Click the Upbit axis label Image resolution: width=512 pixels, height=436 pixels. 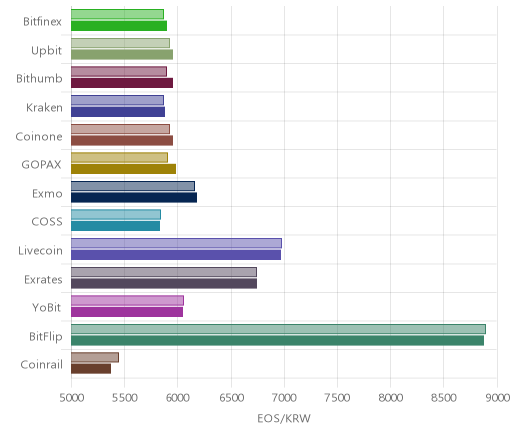point(46,50)
